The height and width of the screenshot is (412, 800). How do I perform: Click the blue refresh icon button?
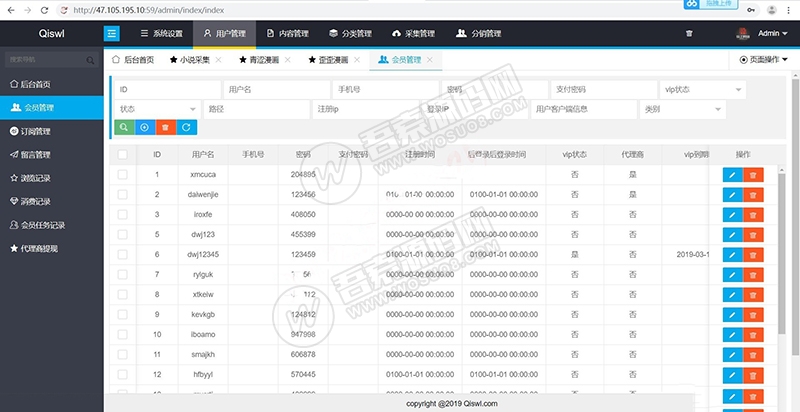tap(186, 127)
